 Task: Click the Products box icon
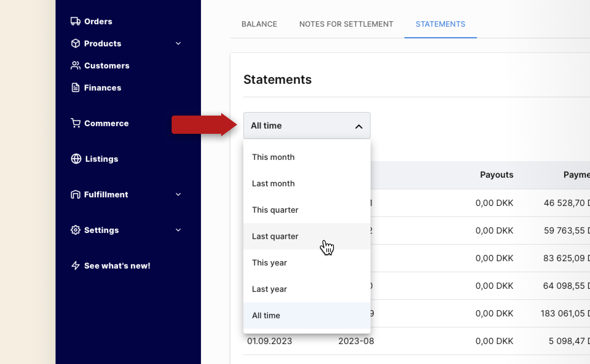(75, 43)
